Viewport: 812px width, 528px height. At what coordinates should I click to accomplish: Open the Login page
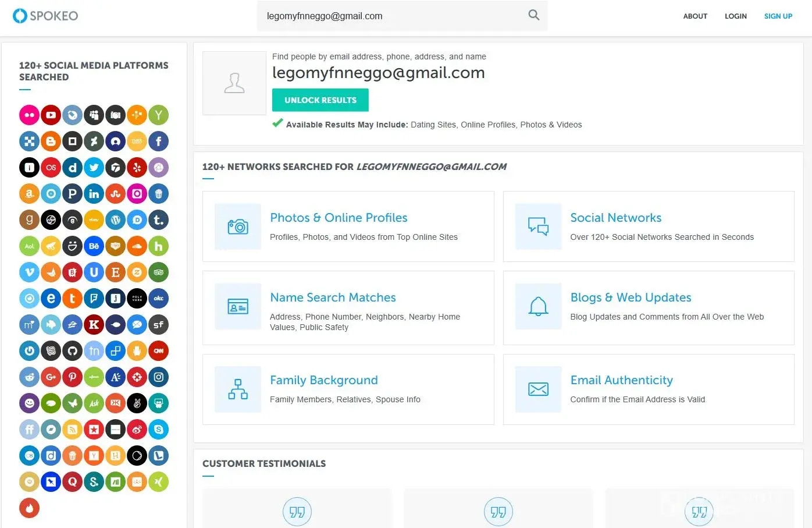tap(735, 16)
